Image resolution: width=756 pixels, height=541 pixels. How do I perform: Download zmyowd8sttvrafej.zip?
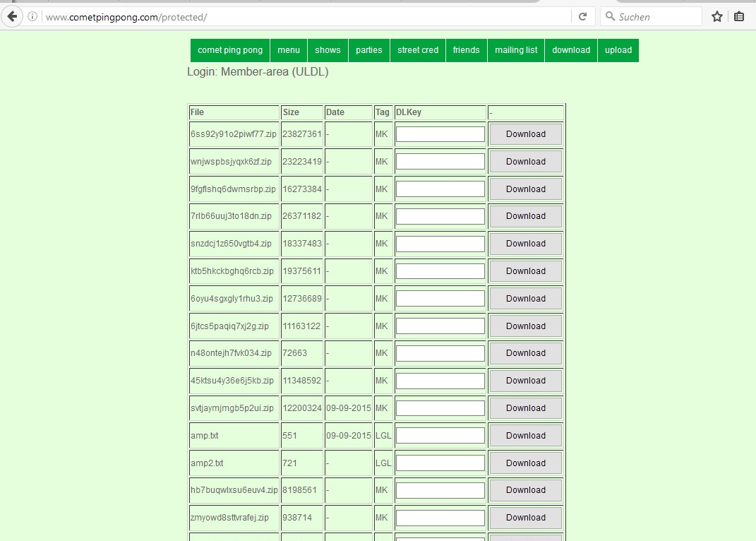(526, 518)
